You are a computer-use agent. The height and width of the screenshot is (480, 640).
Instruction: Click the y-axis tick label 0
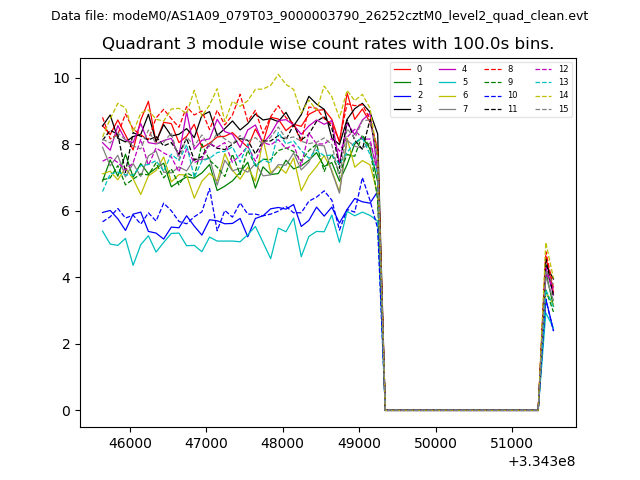(65, 411)
